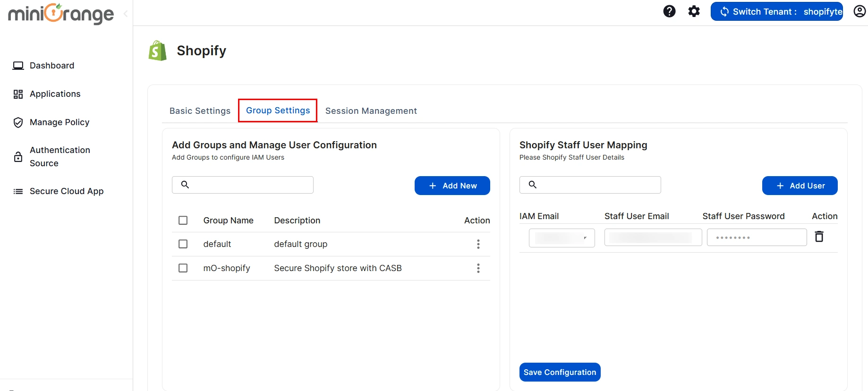This screenshot has height=391, width=868.
Task: Click the Switch Tenant button
Action: 777,11
